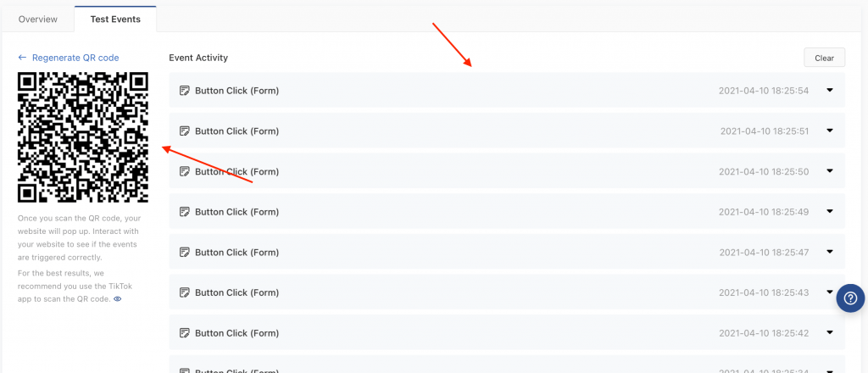
Task: Select the Test Events tab
Action: (115, 19)
